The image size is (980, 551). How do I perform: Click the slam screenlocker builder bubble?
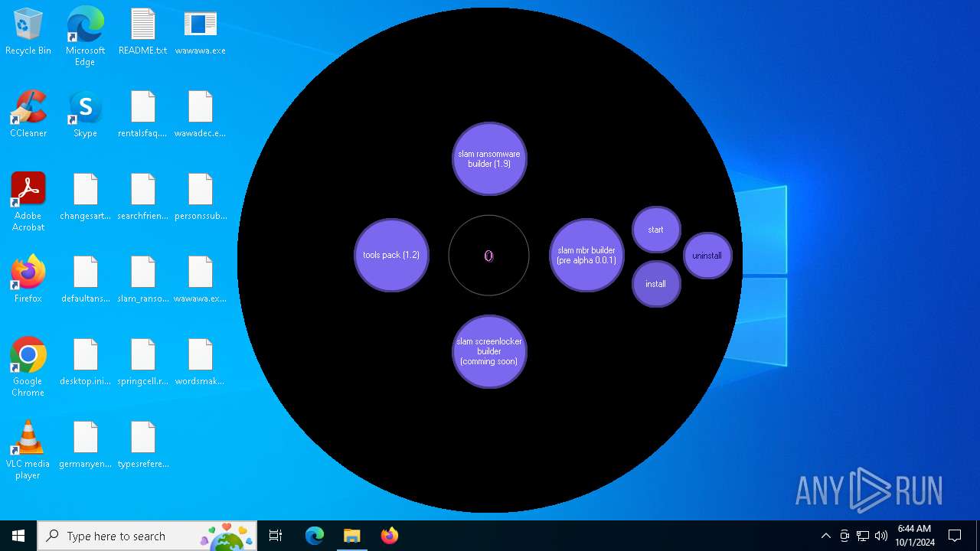(489, 351)
